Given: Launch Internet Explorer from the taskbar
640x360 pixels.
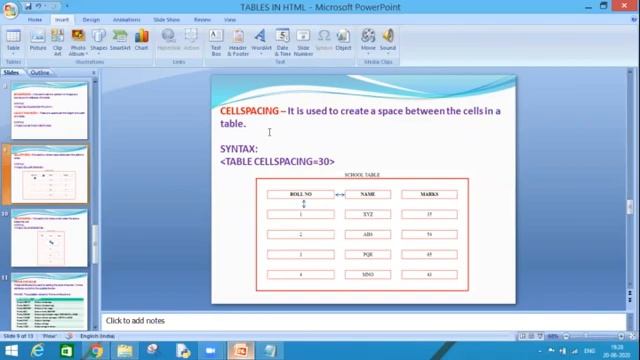Looking at the screenshot, I should pos(38,351).
